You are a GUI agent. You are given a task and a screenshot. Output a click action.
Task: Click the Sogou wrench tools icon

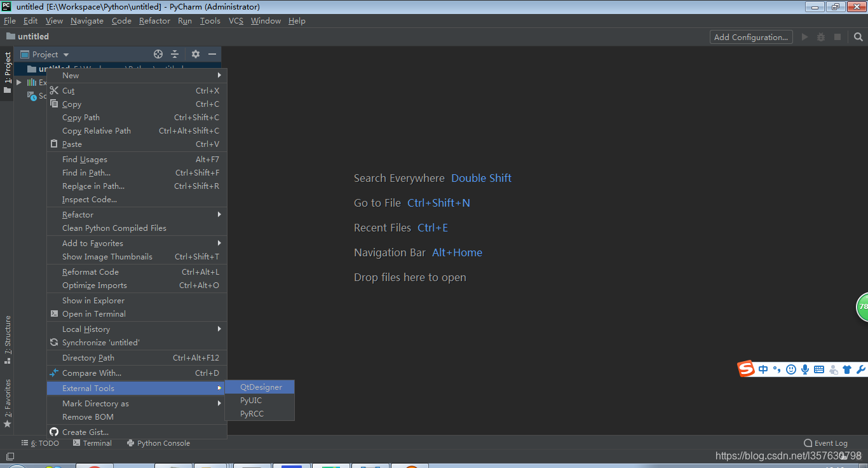click(861, 369)
